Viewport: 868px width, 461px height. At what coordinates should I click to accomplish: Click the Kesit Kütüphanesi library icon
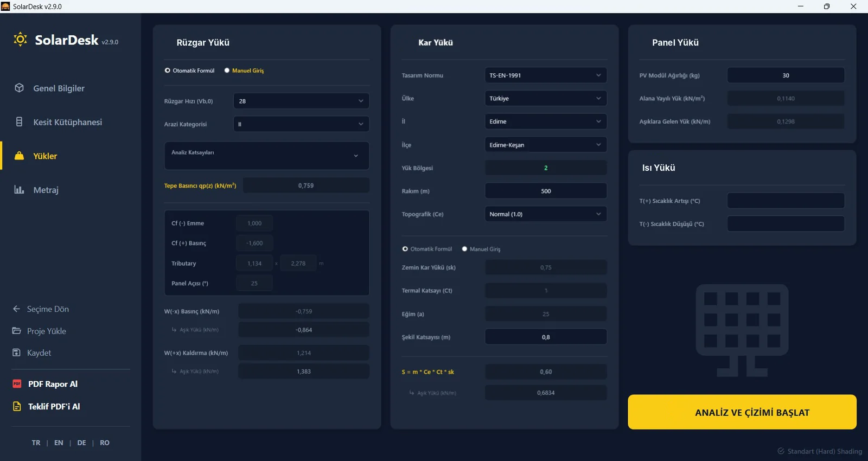pyautogui.click(x=19, y=122)
